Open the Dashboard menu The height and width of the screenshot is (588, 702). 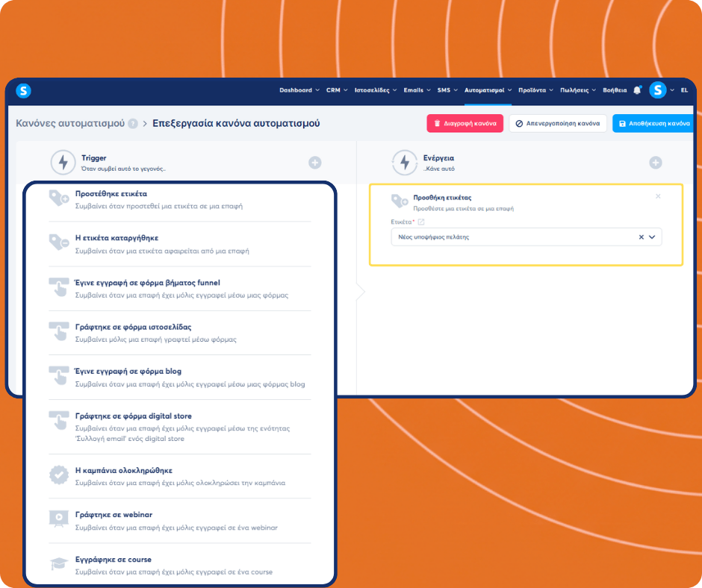tap(299, 90)
